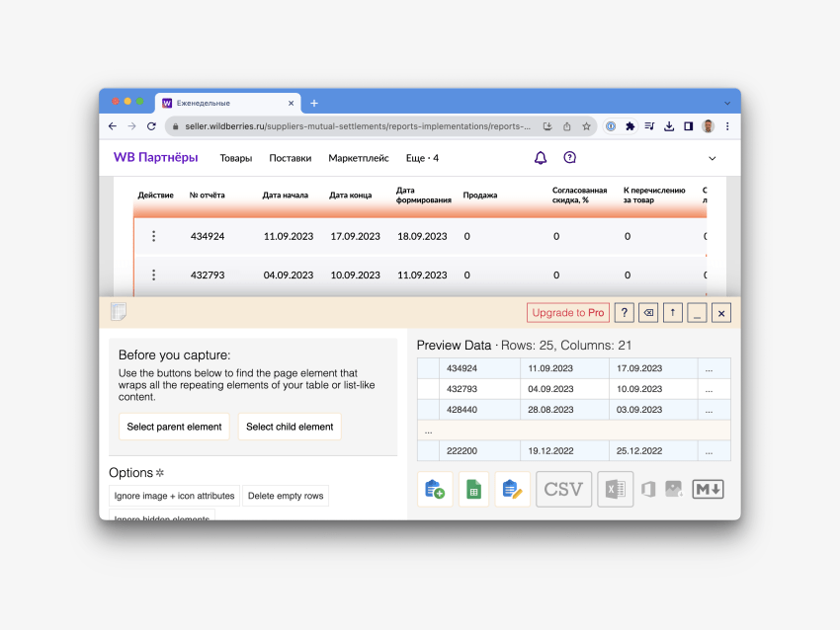840x630 pixels.
Task: Open Chrome three-dot menu
Action: click(727, 126)
